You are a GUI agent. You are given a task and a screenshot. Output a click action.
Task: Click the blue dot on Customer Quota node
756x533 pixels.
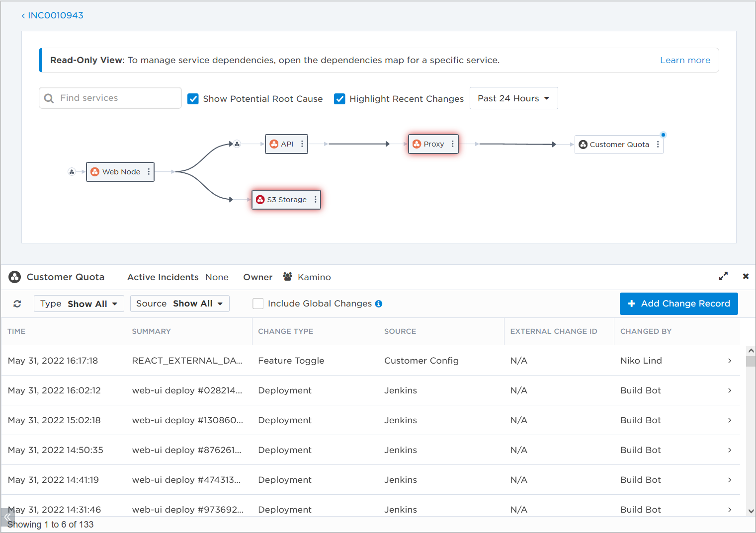click(663, 135)
